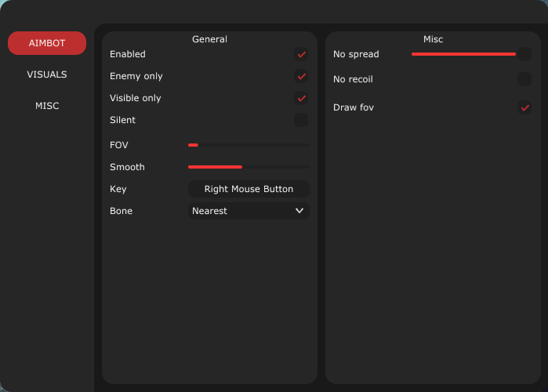Switch to the AIMBOT tab

tap(47, 43)
